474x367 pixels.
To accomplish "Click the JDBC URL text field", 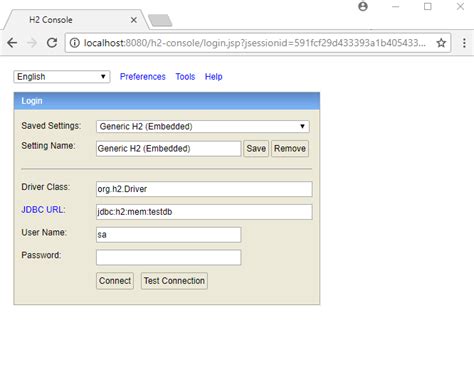I will [x=204, y=212].
